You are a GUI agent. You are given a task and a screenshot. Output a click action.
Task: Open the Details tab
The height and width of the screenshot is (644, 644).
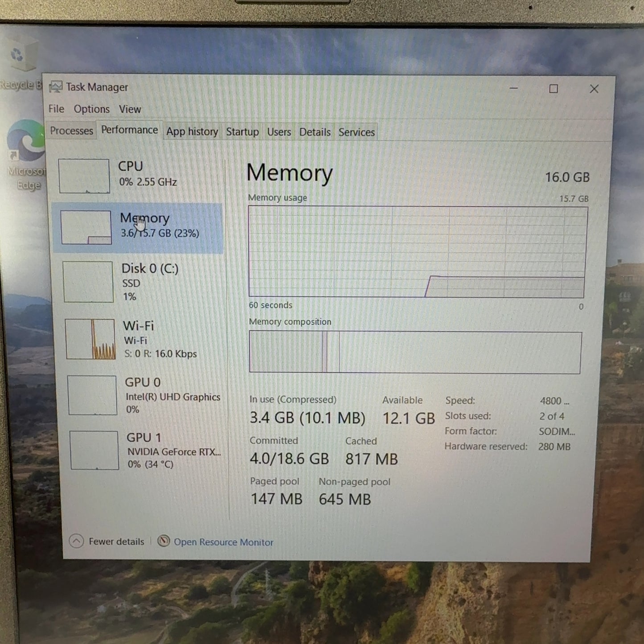tap(315, 132)
